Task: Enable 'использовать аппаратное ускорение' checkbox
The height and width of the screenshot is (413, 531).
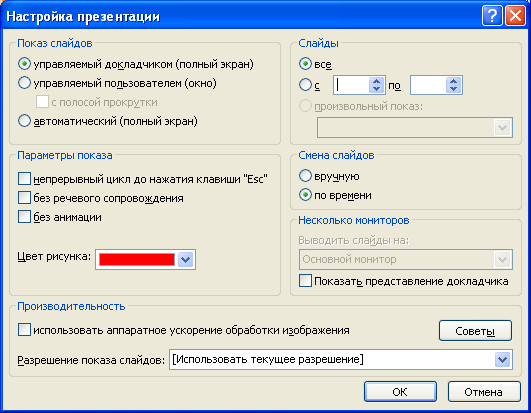Action: (x=24, y=330)
